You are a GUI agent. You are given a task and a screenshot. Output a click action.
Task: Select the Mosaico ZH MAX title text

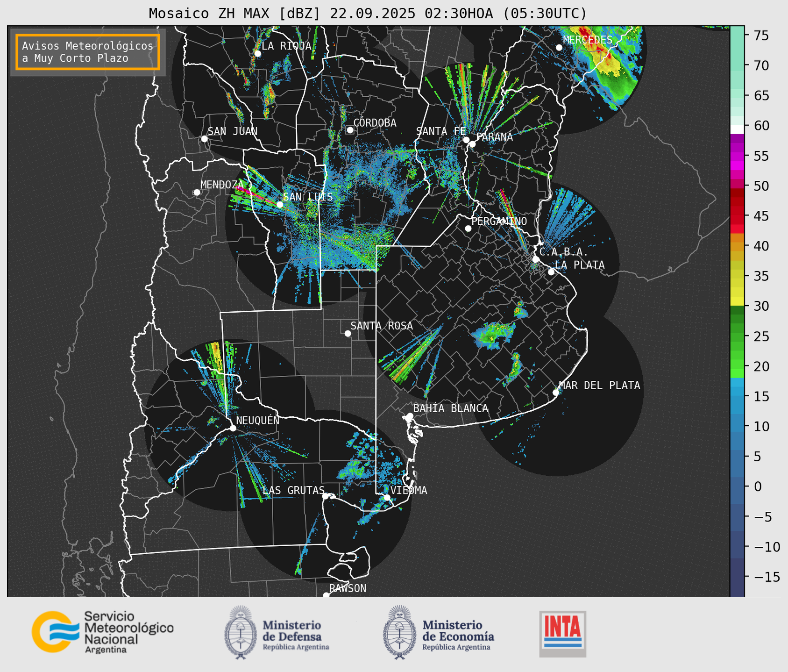coord(368,14)
